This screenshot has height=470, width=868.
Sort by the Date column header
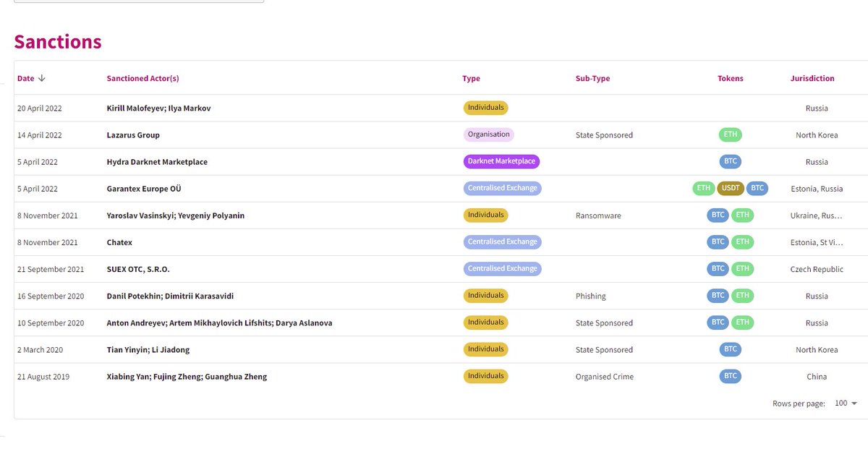click(x=26, y=78)
